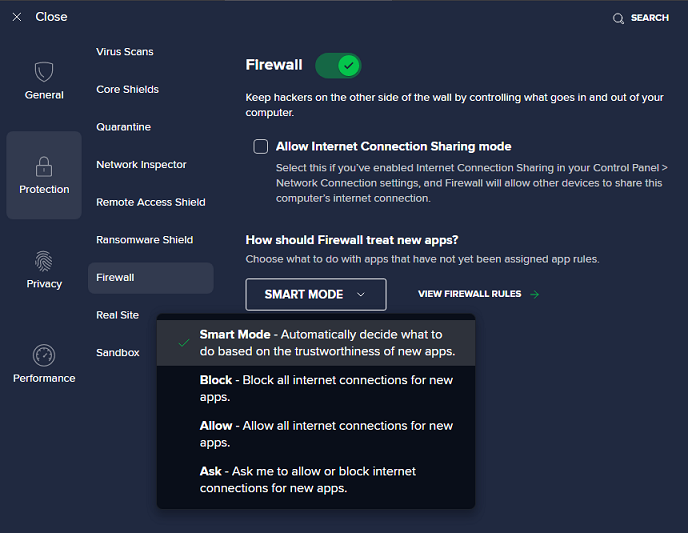Open the Quarantine page
The image size is (688, 533).
pyautogui.click(x=123, y=127)
